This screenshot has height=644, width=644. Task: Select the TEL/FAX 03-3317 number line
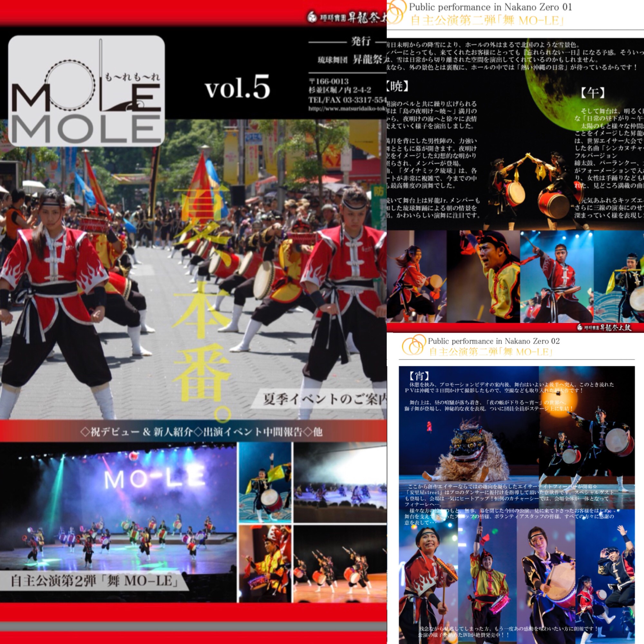click(x=347, y=100)
